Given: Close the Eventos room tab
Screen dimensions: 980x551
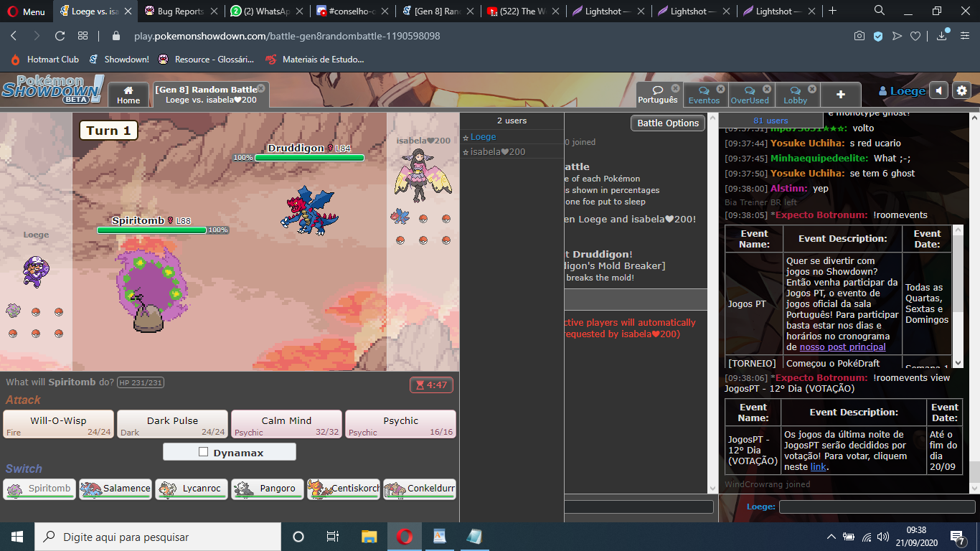Looking at the screenshot, I should [721, 89].
